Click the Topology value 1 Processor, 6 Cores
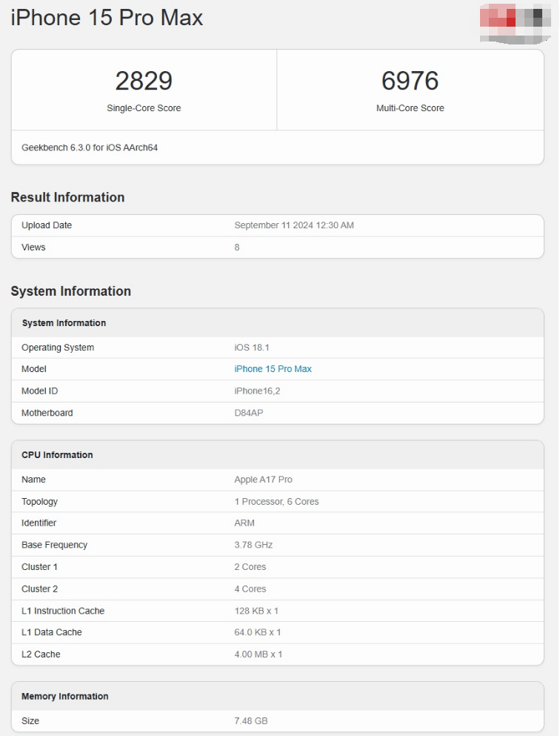This screenshot has width=560, height=736. (276, 502)
